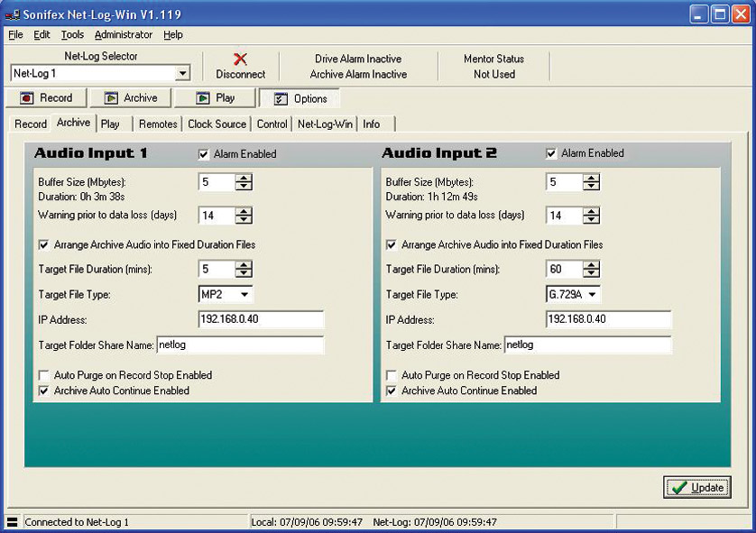756x533 pixels.
Task: Expand G.729A Target File Type dropdown
Action: coord(593,294)
